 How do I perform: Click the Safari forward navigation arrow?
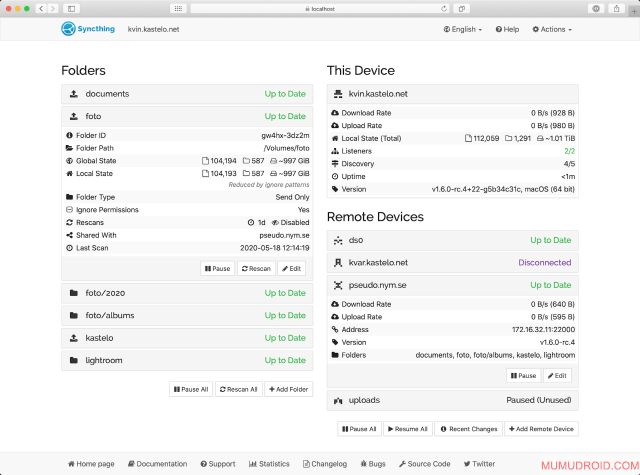[53, 8]
